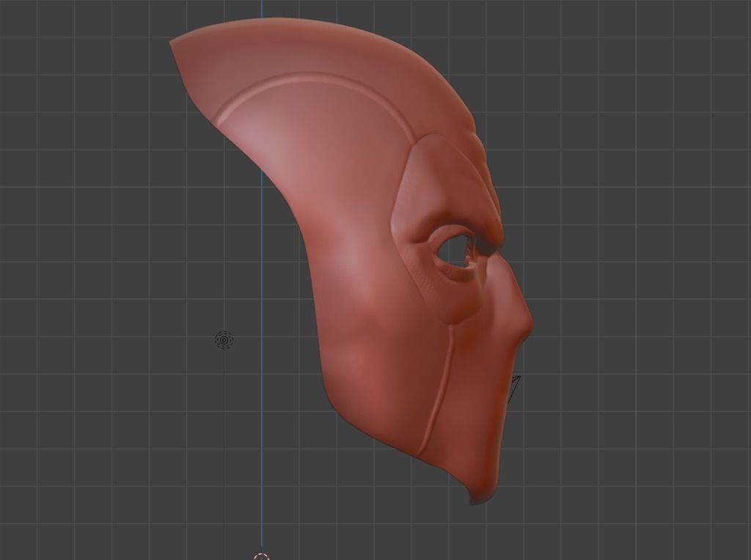This screenshot has width=751, height=560.
Task: Select the camera object near the mask's mouth
Action: click(514, 388)
